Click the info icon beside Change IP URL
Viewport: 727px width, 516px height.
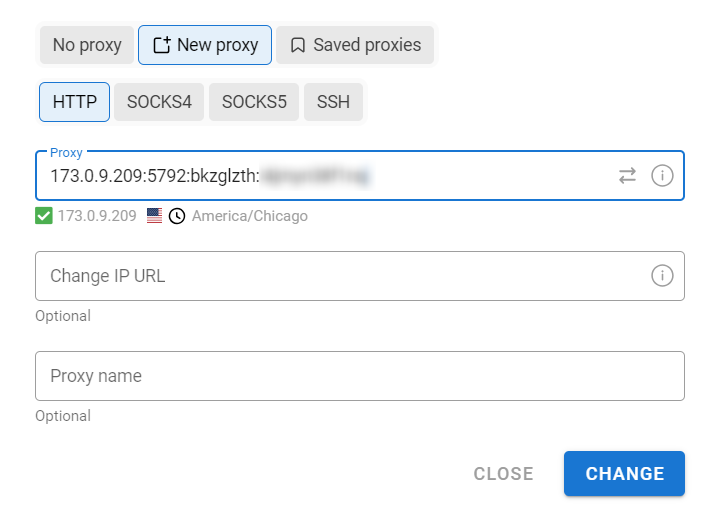point(662,276)
